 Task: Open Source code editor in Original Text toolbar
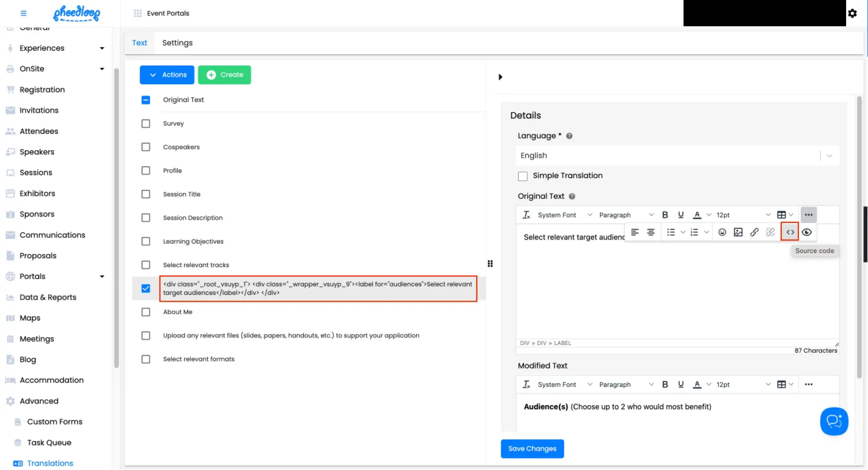[x=790, y=232]
